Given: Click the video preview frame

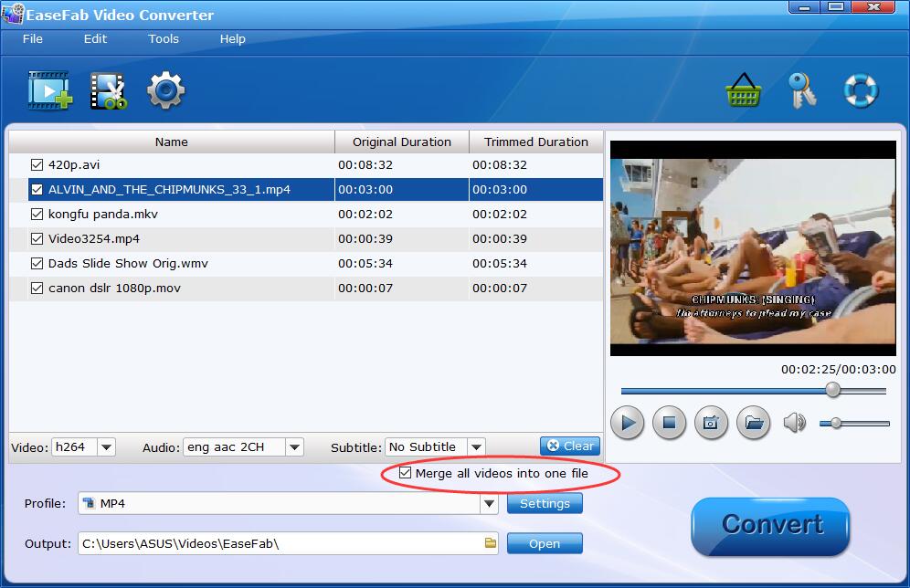Looking at the screenshot, I should point(753,248).
